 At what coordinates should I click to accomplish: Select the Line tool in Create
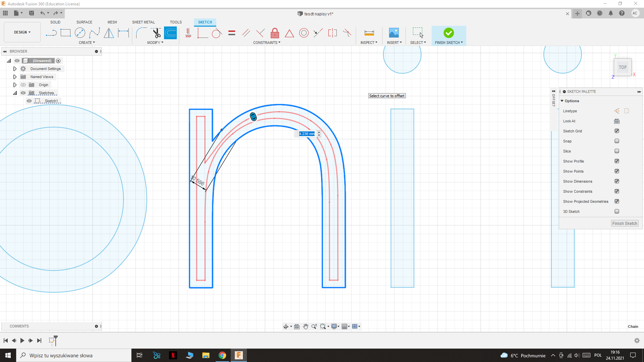(51, 33)
